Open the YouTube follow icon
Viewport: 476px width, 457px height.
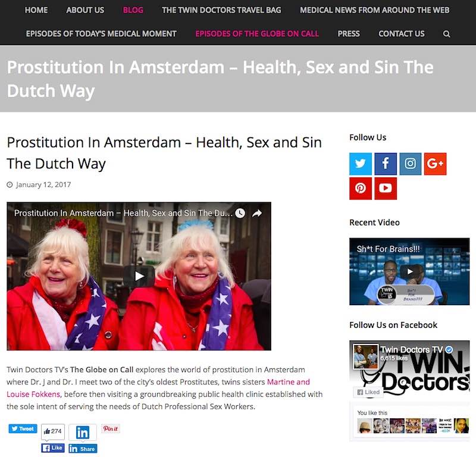tap(385, 188)
